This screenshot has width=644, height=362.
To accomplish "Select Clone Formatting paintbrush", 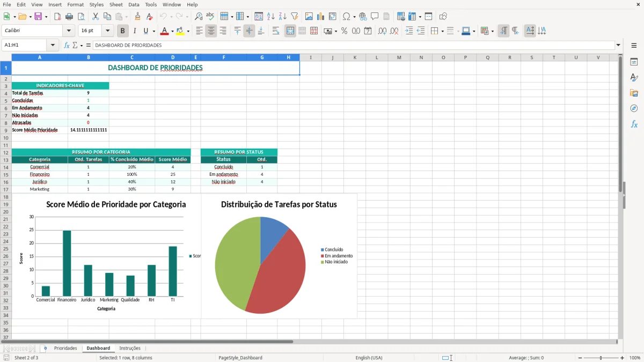I will point(138,17).
